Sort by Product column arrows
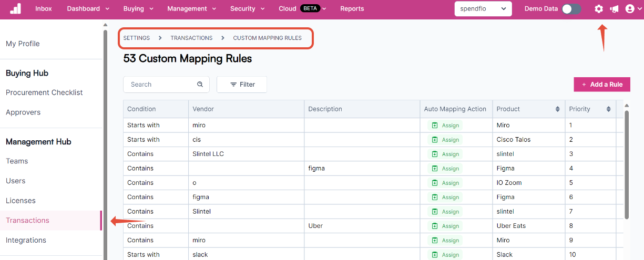The height and width of the screenshot is (260, 644). pyautogui.click(x=557, y=109)
